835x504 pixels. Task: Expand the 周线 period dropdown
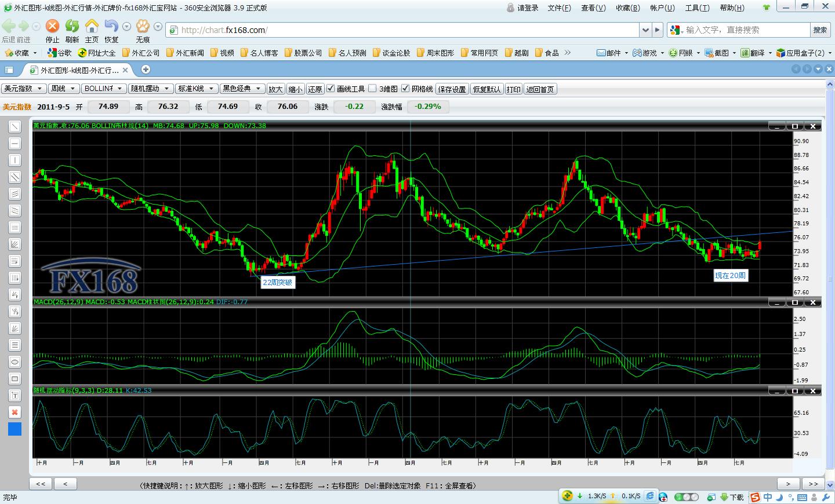coord(63,89)
